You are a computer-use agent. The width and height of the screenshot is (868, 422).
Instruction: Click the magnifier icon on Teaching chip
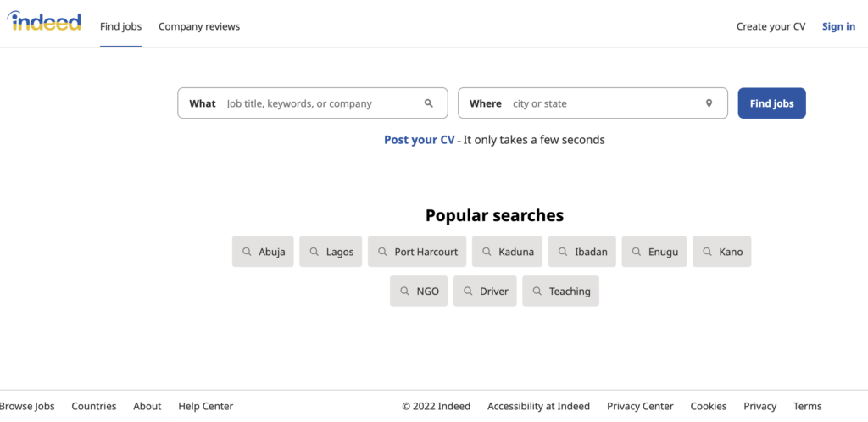click(x=537, y=291)
